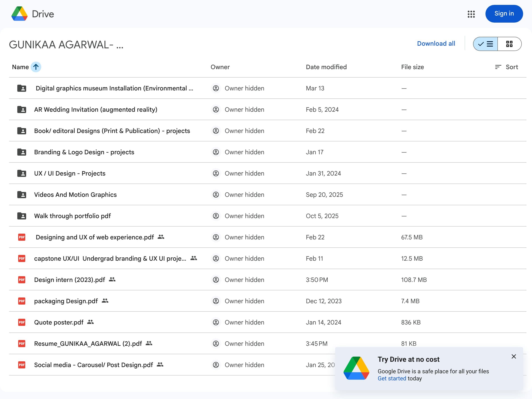Click the name sort direction arrow

coord(36,67)
